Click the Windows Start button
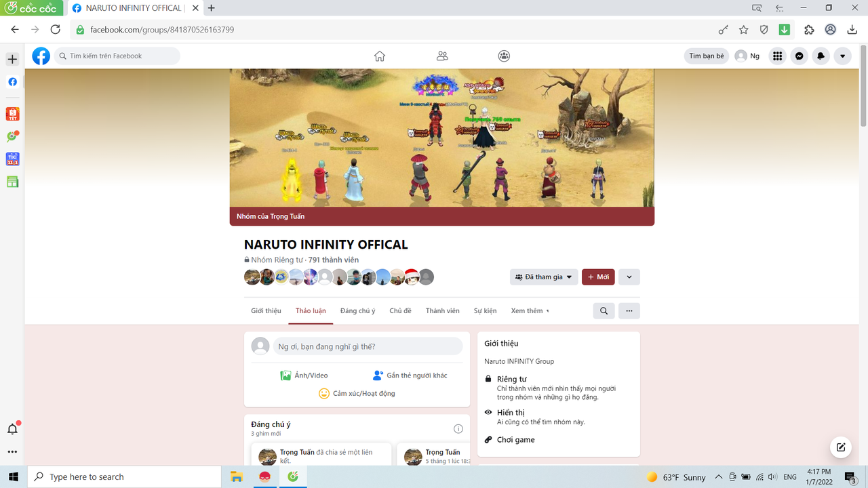868x488 pixels. click(x=13, y=476)
